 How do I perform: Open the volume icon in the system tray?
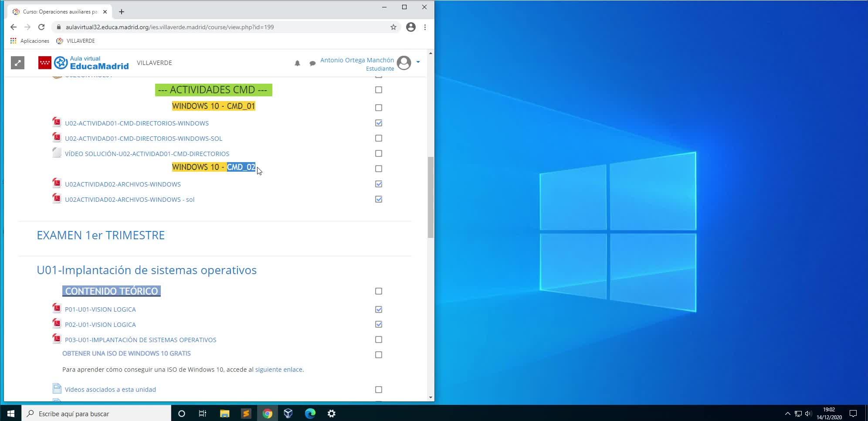(x=808, y=414)
